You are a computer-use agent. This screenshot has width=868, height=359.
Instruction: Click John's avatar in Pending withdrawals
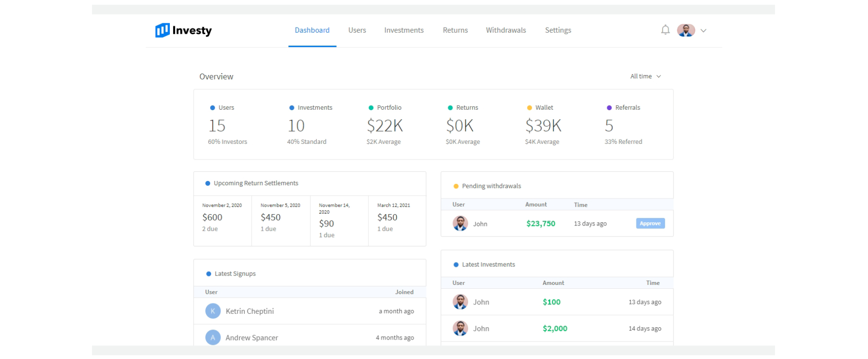pos(460,224)
